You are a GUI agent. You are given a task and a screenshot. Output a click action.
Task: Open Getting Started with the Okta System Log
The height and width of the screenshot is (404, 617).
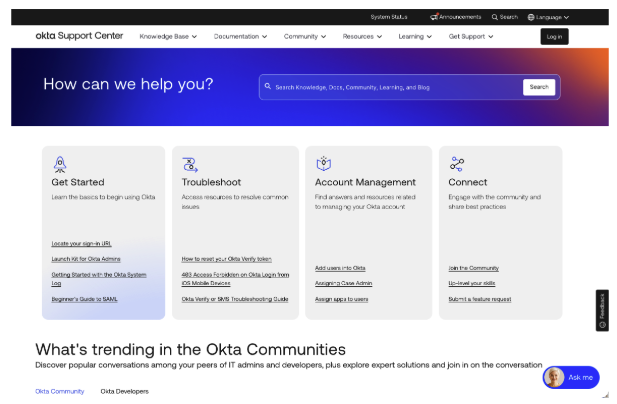[x=99, y=279]
